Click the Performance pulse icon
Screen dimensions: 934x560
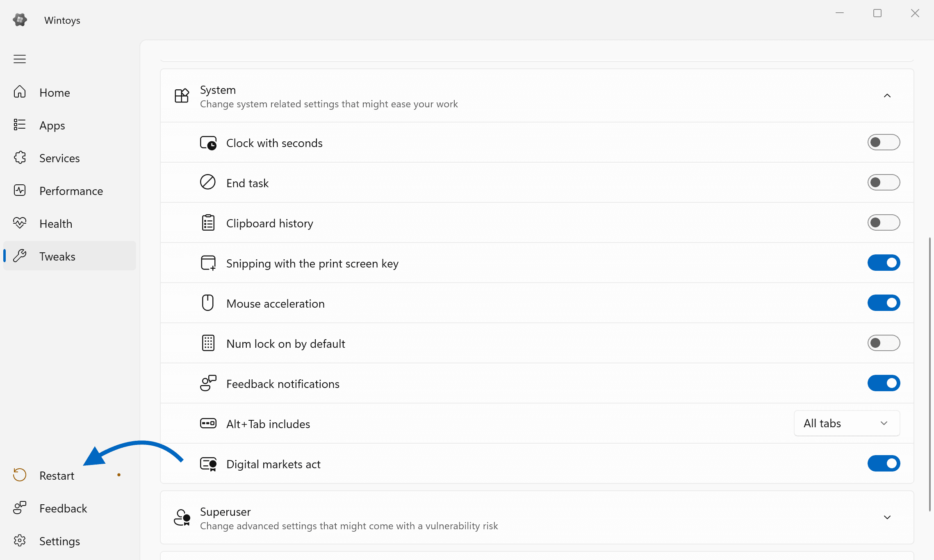(20, 190)
